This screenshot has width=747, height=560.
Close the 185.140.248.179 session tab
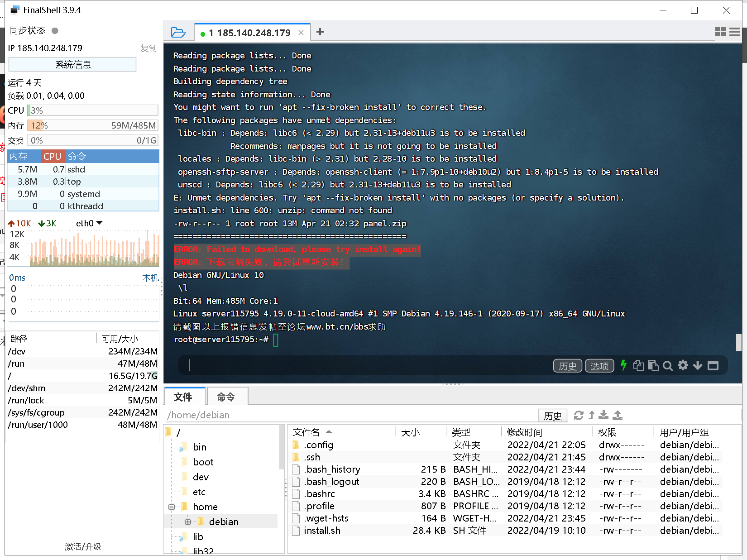click(301, 33)
